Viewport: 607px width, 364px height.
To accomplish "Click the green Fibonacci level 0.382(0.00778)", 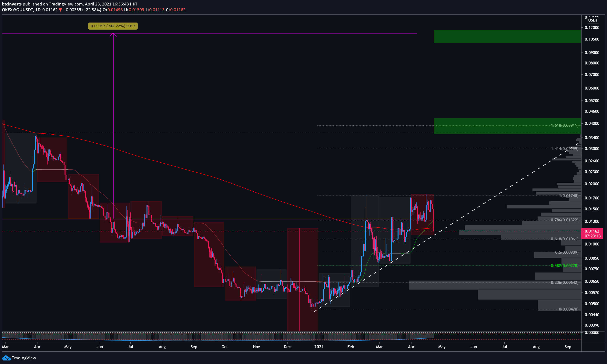I will (x=564, y=266).
